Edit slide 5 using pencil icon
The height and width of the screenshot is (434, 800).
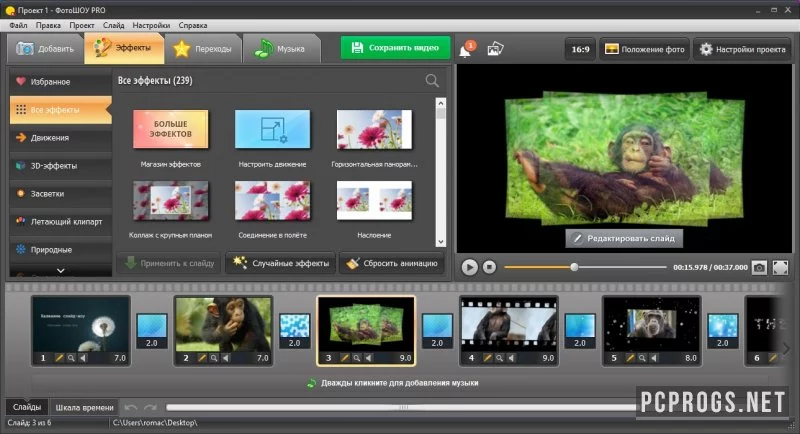tap(631, 358)
